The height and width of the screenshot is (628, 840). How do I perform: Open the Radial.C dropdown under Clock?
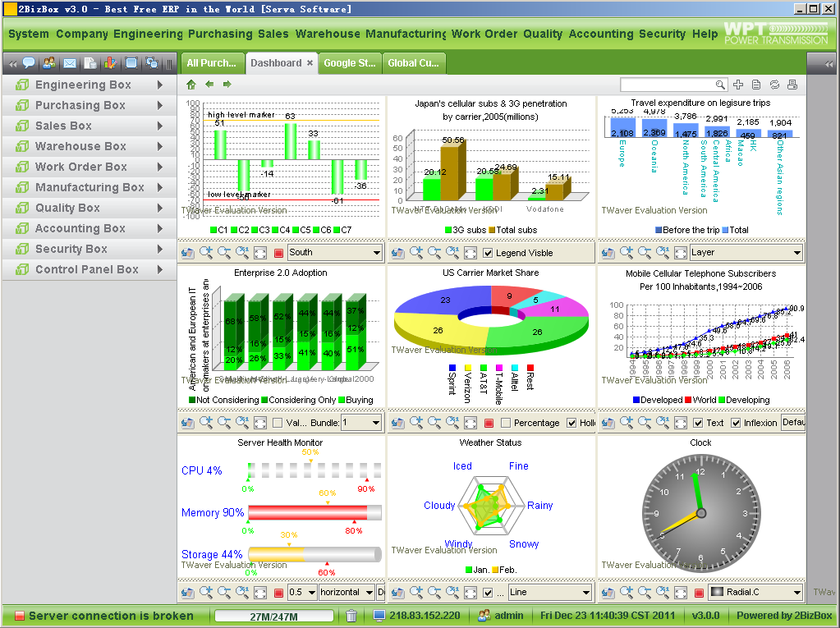coord(755,592)
